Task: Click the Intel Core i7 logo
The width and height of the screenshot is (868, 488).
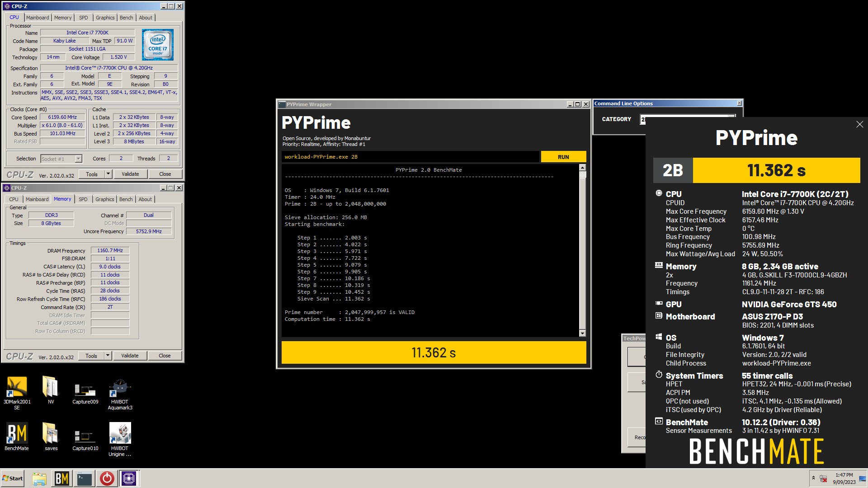Action: tap(158, 45)
